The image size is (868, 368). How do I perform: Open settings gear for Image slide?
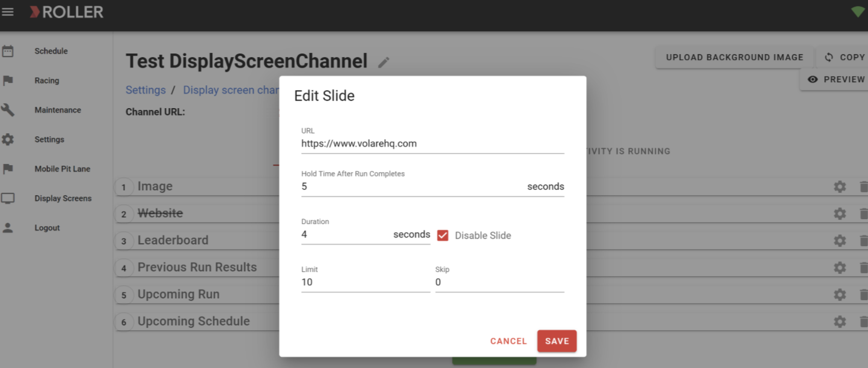tap(840, 187)
